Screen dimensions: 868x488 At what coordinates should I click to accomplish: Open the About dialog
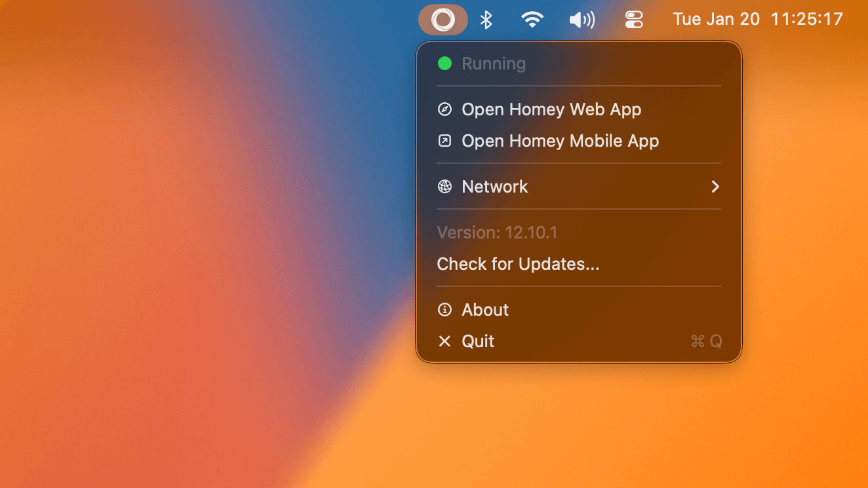pos(485,309)
